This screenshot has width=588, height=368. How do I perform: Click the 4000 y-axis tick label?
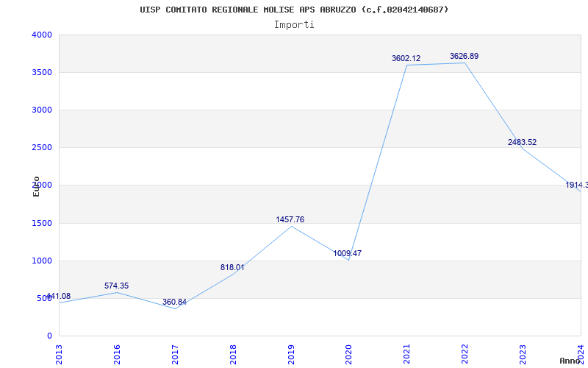coord(42,35)
